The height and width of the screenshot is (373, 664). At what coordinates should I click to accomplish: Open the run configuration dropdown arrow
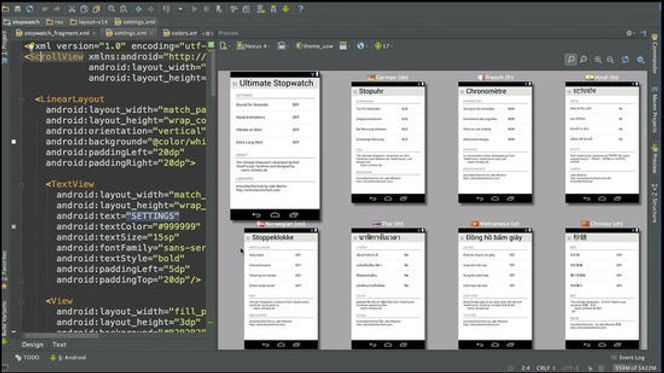(180, 8)
